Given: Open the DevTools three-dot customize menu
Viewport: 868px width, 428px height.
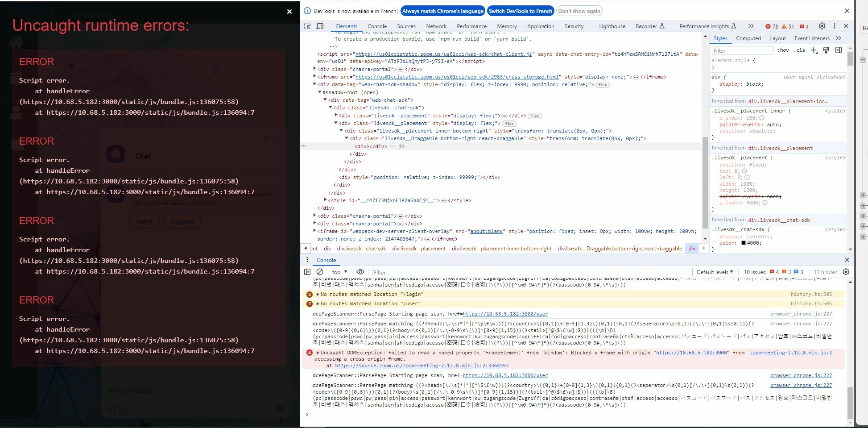Looking at the screenshot, I should pos(835,26).
